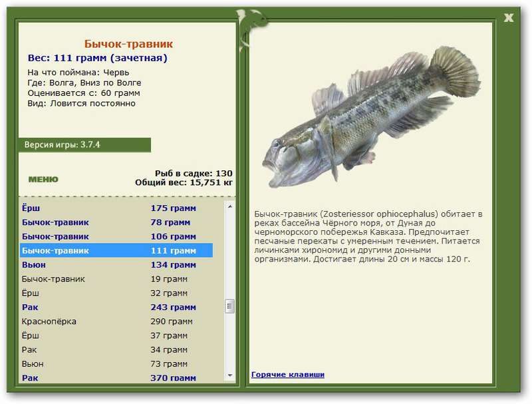The width and height of the screenshot is (532, 404).
Task: Select the Бычок-травник 19 грамм row
Action: tap(116, 279)
